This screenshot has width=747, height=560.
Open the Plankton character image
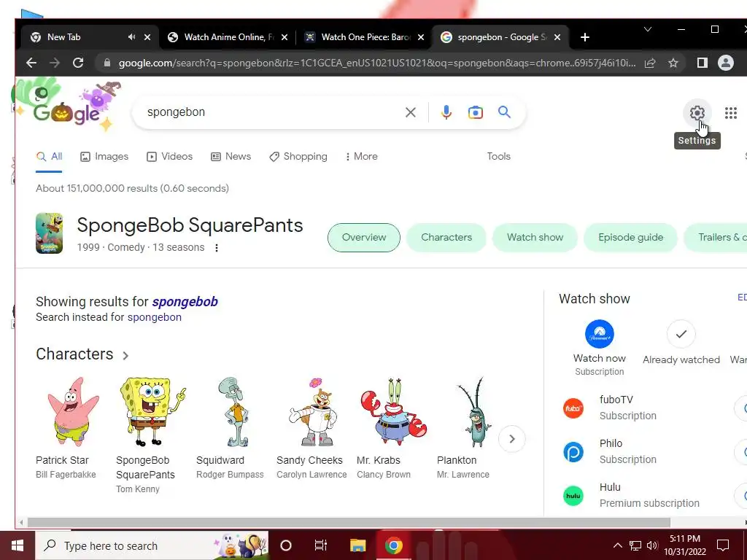[474, 412]
